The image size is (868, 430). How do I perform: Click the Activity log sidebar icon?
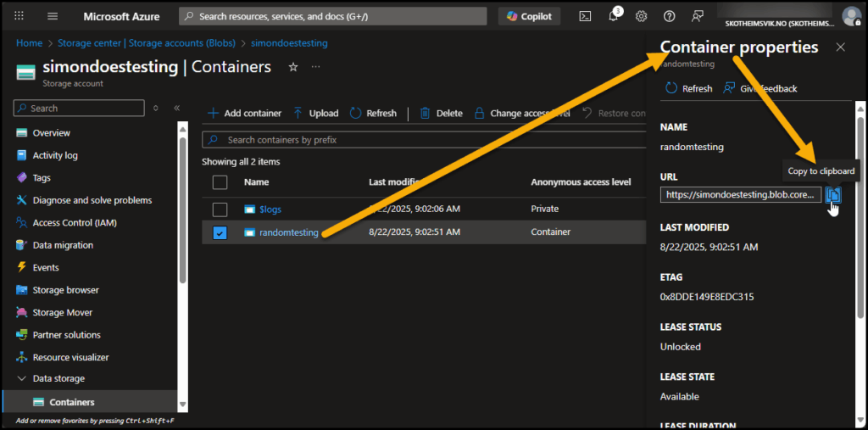(22, 155)
